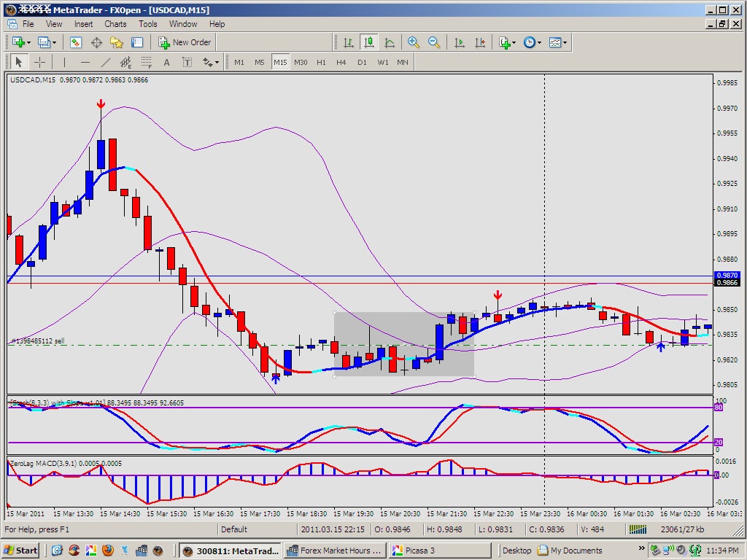Viewport: 747px width, 560px height.
Task: Open the Periods clock icon
Action: tap(530, 42)
